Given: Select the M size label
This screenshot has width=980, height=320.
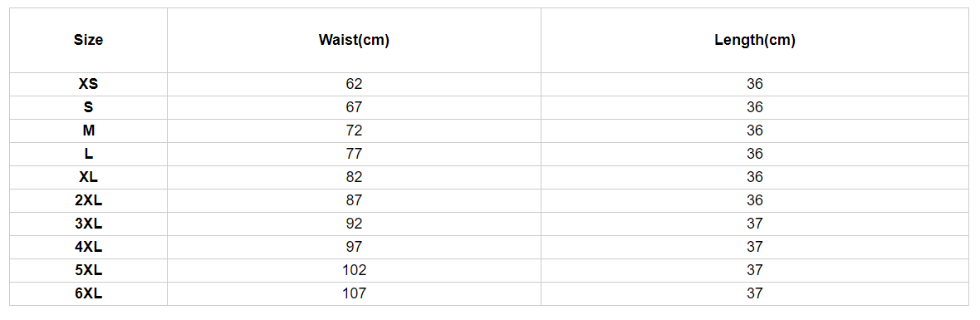Looking at the screenshot, I should tap(88, 130).
